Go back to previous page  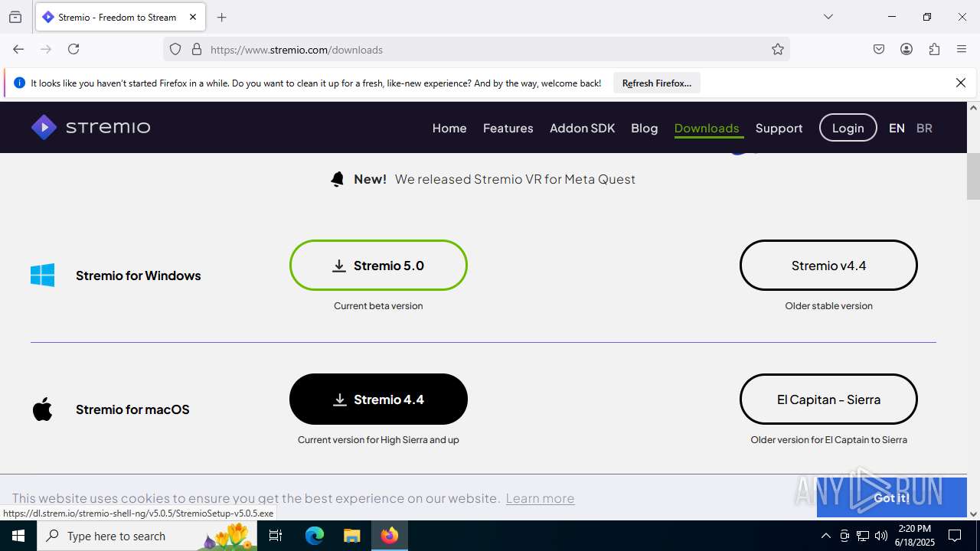pos(18,49)
